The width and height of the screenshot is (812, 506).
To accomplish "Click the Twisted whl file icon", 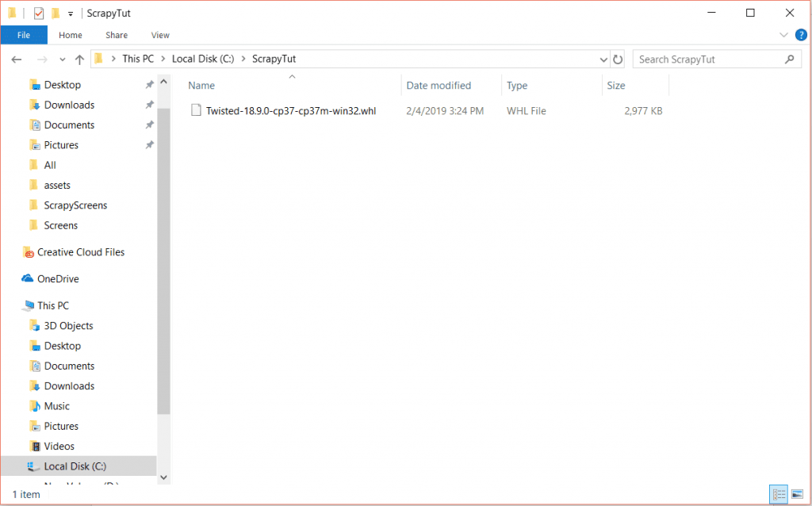I will point(196,110).
